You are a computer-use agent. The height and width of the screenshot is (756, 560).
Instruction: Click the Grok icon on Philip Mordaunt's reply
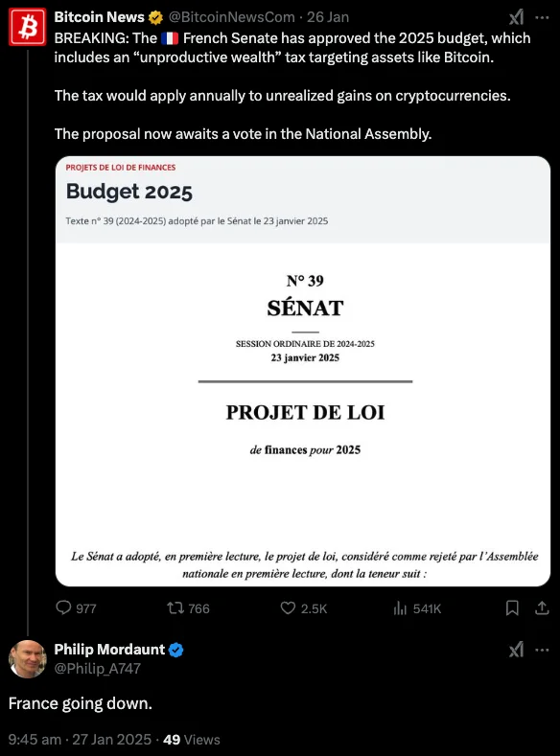516,650
